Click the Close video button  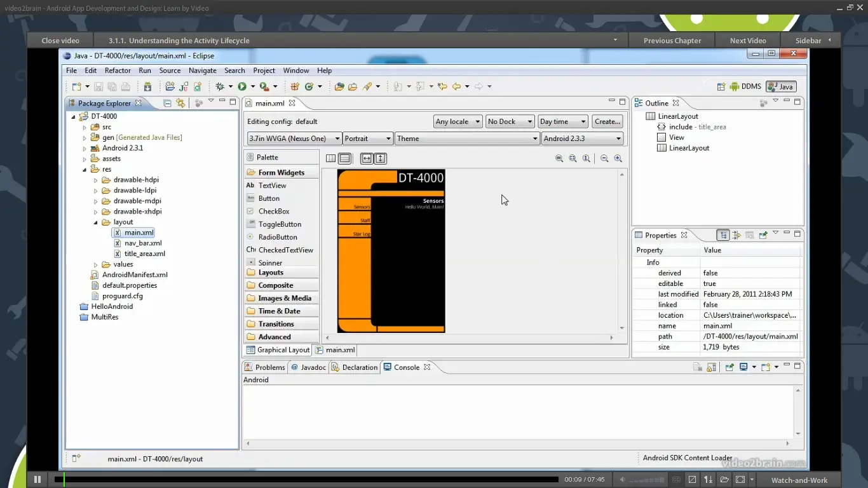click(60, 41)
